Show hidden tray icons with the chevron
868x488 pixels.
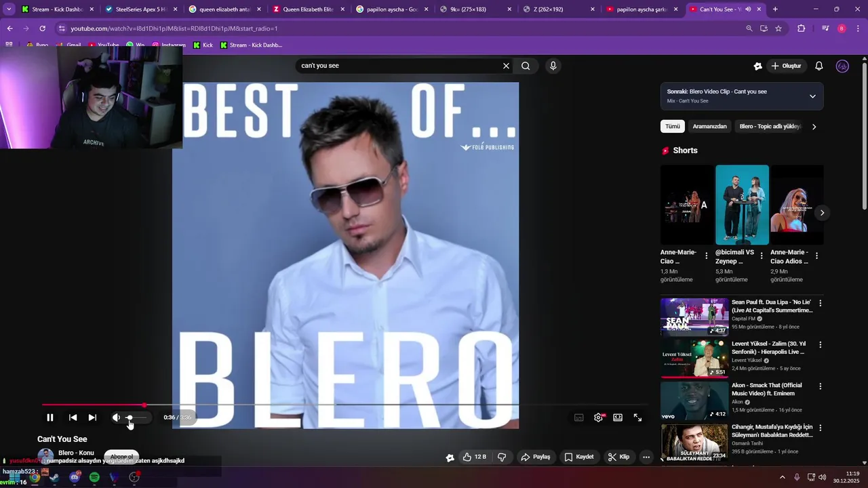click(782, 477)
